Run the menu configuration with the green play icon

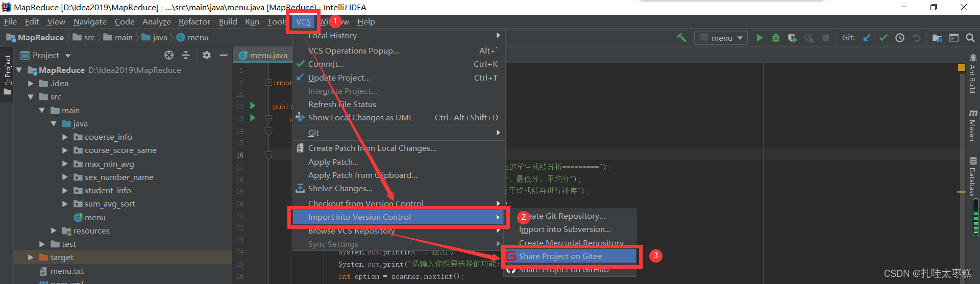pyautogui.click(x=759, y=38)
